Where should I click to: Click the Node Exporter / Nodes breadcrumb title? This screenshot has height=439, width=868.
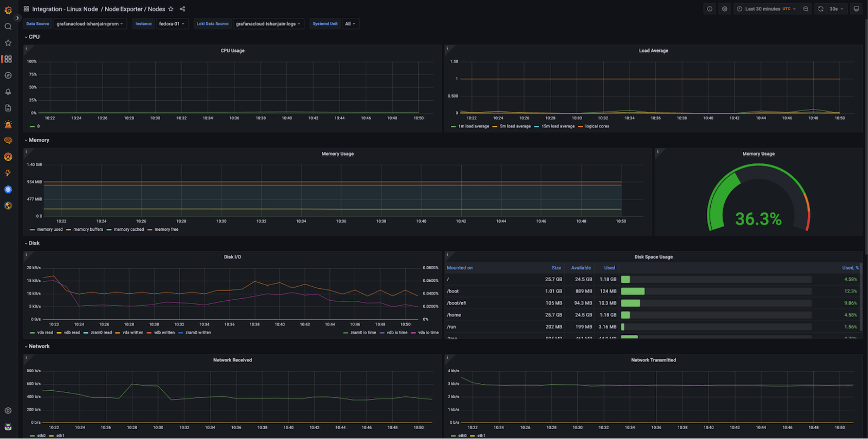135,9
